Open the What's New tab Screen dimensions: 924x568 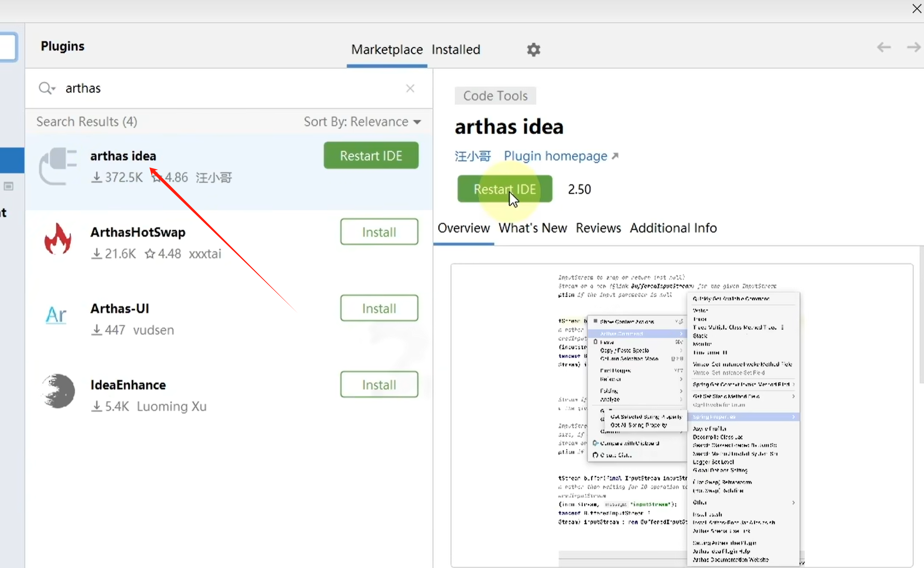[532, 228]
